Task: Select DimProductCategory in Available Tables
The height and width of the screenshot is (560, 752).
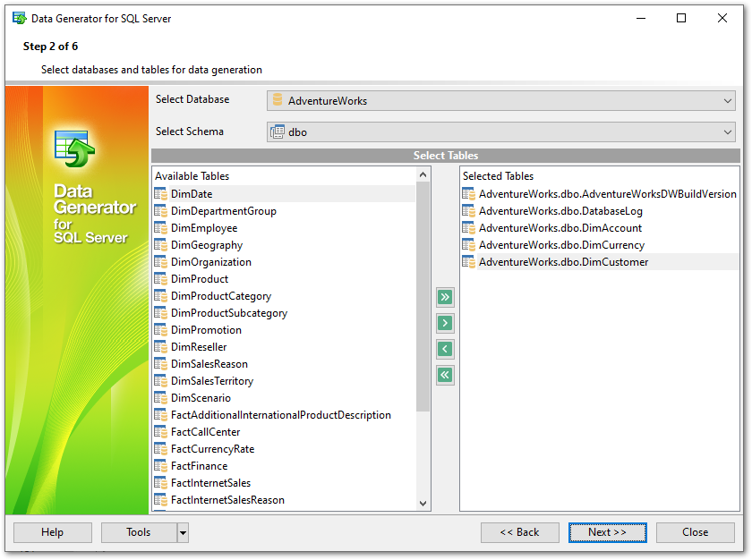Action: [x=285, y=296]
